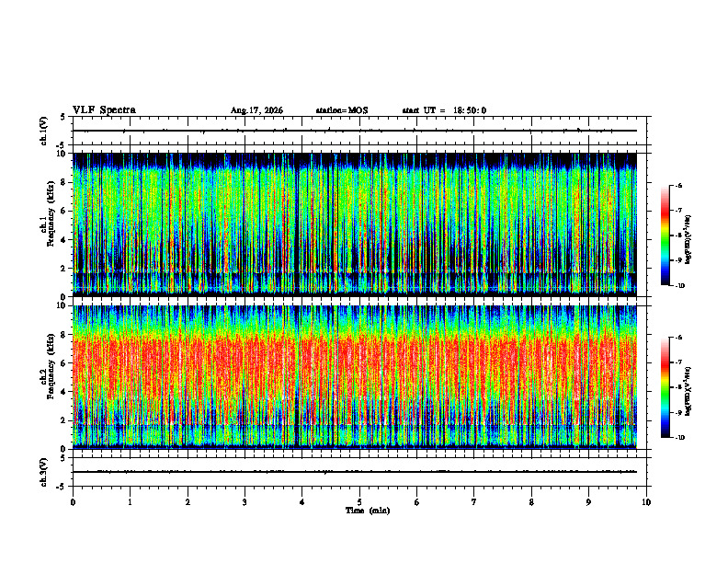Click the ch.1(V) waveform panel label
Viewport: 728px width, 563px height.
tap(43, 131)
